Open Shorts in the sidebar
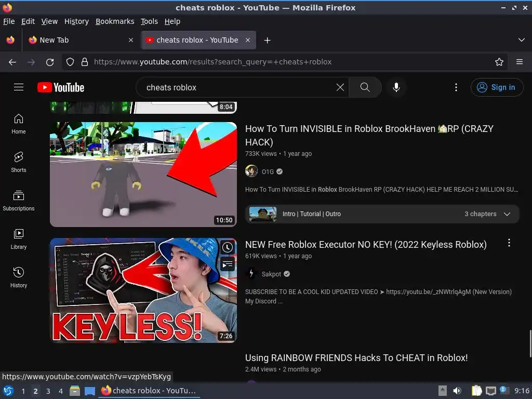This screenshot has width=532, height=399. 19,162
